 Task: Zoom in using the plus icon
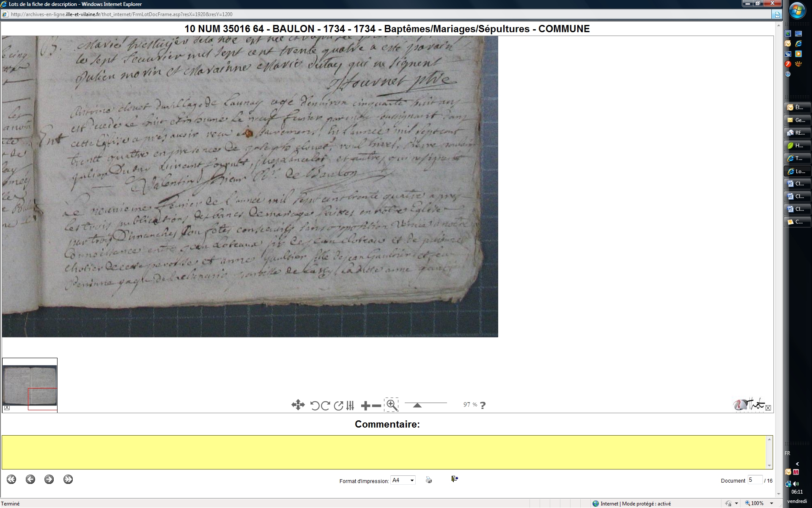click(x=365, y=406)
